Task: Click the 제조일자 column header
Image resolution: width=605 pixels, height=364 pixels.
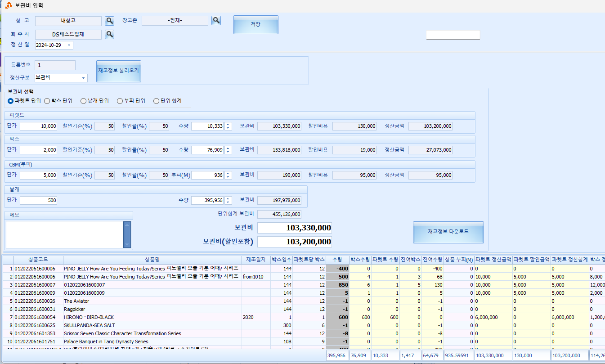Action: [x=256, y=260]
